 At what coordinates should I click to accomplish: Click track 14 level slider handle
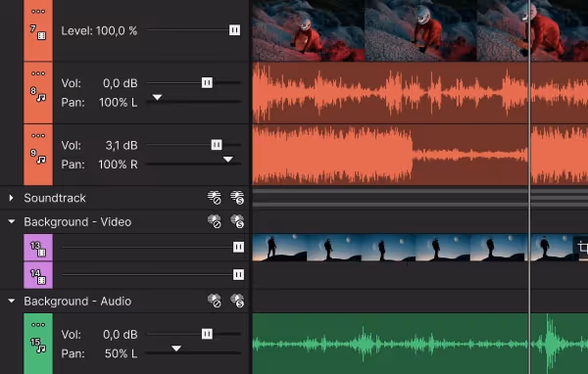238,275
